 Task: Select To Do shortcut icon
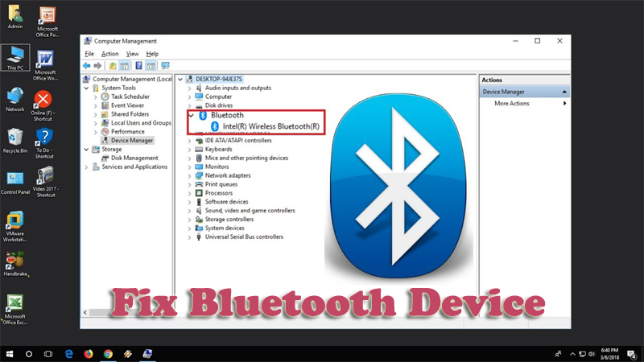[44, 143]
